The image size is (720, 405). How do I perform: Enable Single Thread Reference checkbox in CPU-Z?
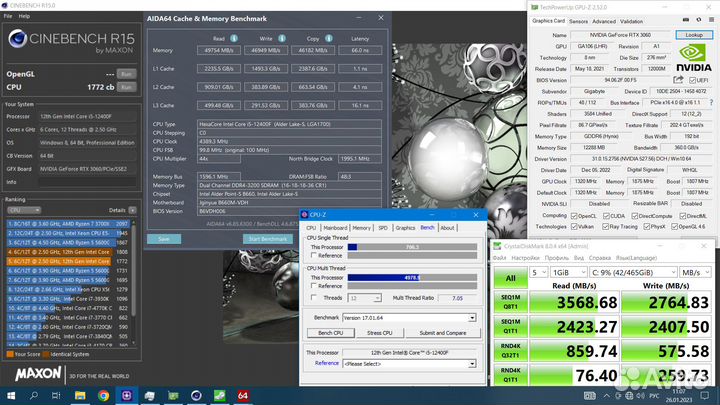pos(314,255)
